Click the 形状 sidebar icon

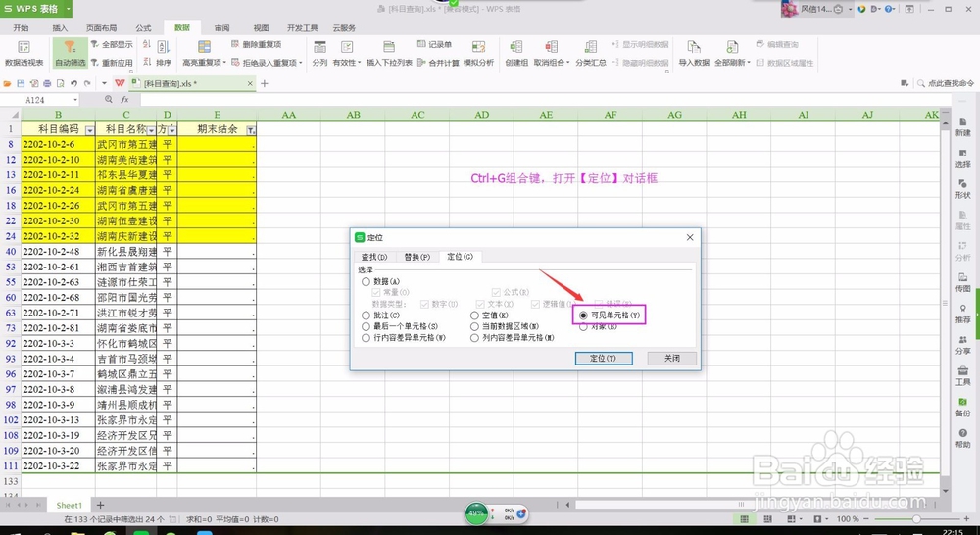coord(962,189)
